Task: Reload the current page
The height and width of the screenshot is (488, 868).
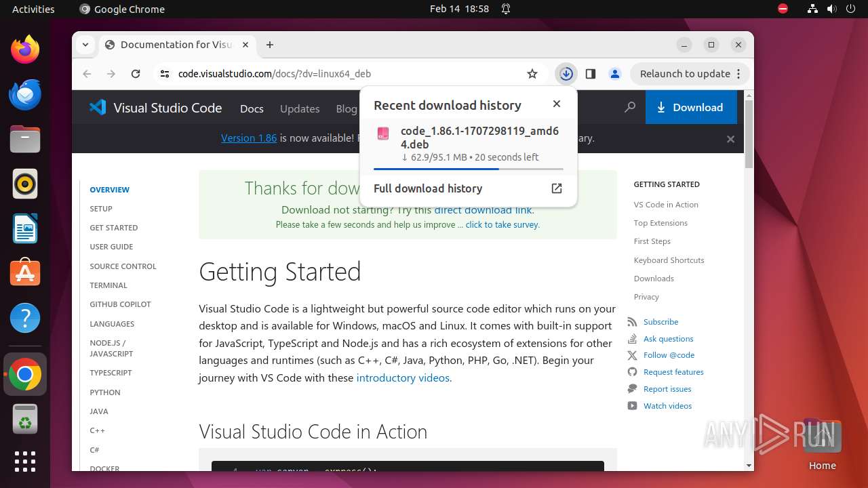Action: click(x=136, y=74)
